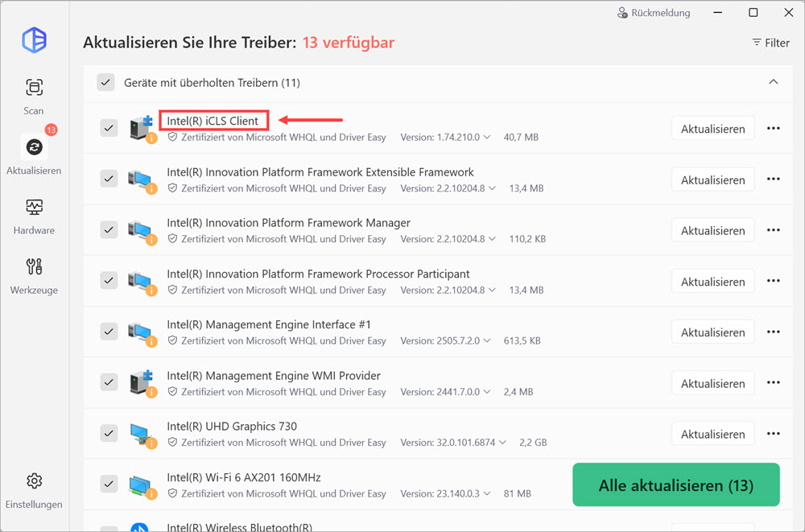Click Alle aktualisieren (13) button

coord(676,485)
